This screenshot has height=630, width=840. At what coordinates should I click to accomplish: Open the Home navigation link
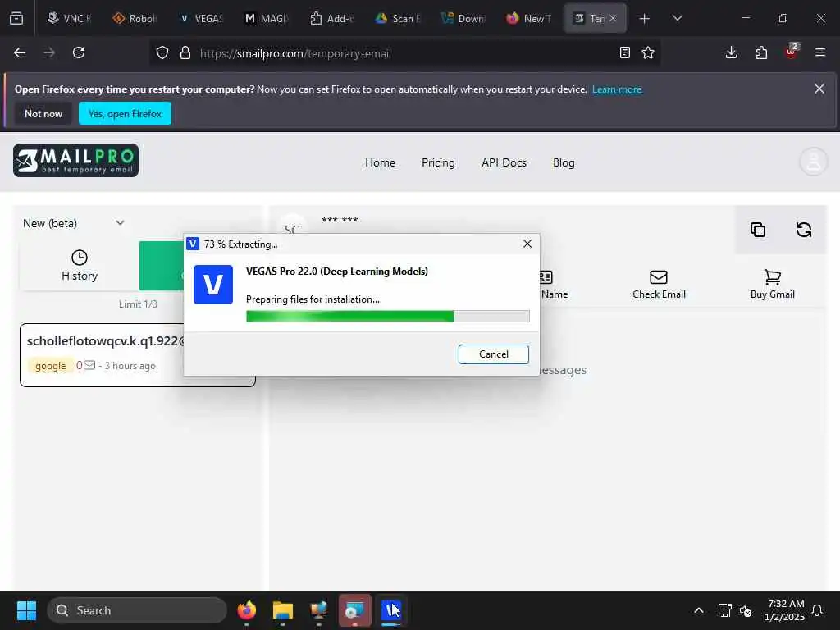pyautogui.click(x=380, y=163)
